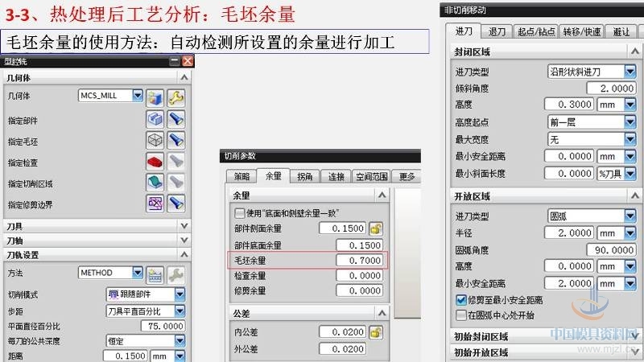Open closed area 进刀类型 沿形状斜进刀 dropdown
644x362 pixels.
tap(630, 72)
